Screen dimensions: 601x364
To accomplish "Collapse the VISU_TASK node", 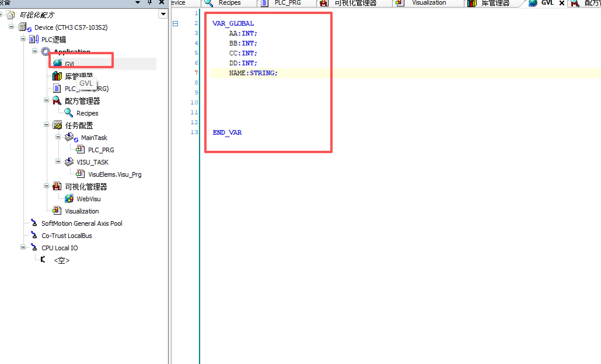I will pos(58,161).
